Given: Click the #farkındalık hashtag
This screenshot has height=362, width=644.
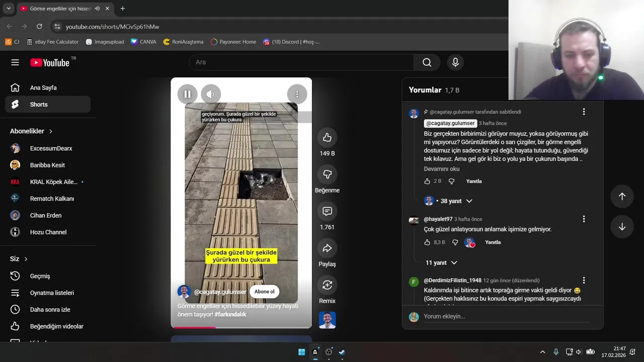Looking at the screenshot, I should coord(230,314).
